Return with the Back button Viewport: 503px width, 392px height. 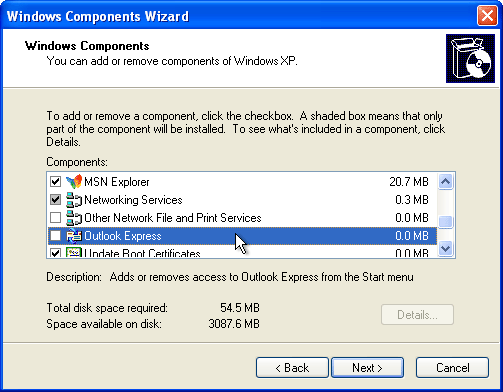[292, 368]
